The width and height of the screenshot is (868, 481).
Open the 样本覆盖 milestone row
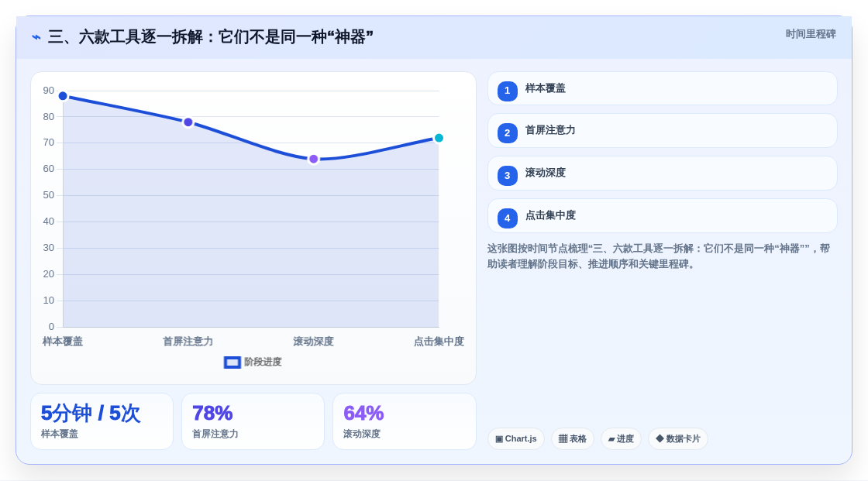(x=662, y=88)
